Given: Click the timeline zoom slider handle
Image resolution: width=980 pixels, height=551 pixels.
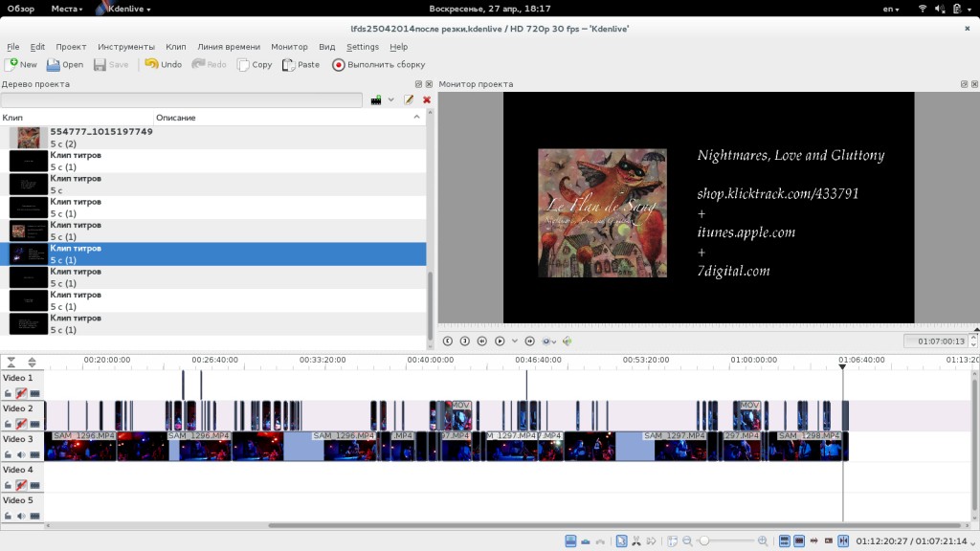Looking at the screenshot, I should 704,541.
